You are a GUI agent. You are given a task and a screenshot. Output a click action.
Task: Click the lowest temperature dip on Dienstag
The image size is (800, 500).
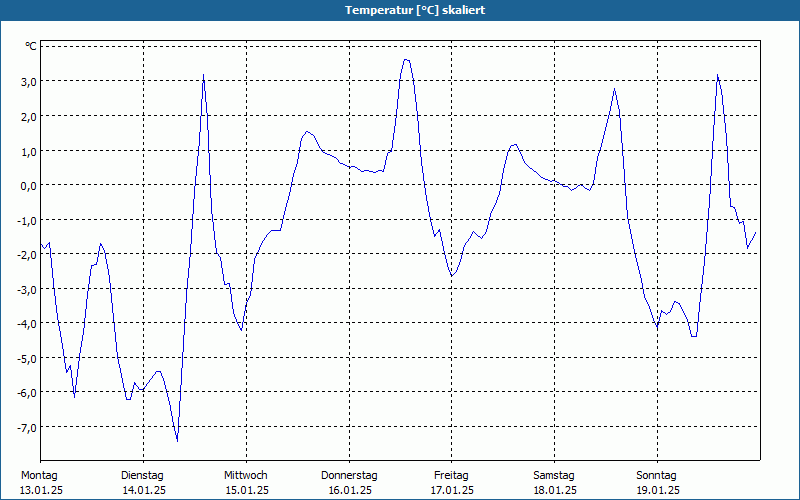coord(177,441)
